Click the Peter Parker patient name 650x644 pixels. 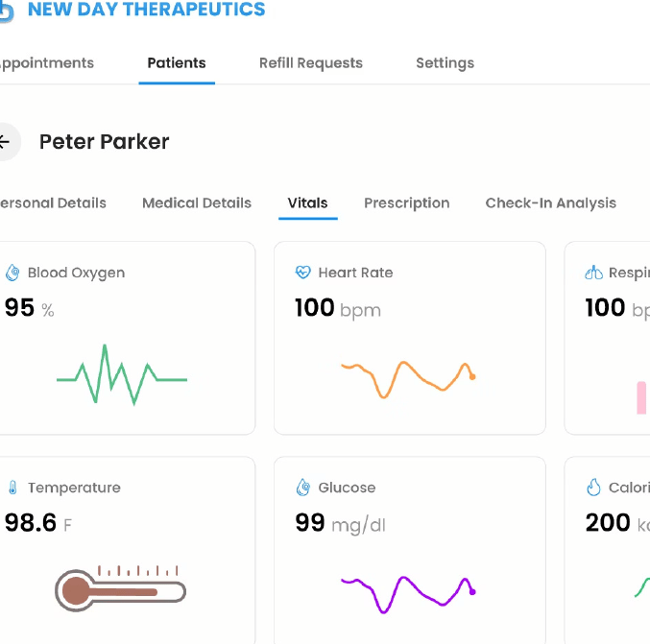pos(104,142)
